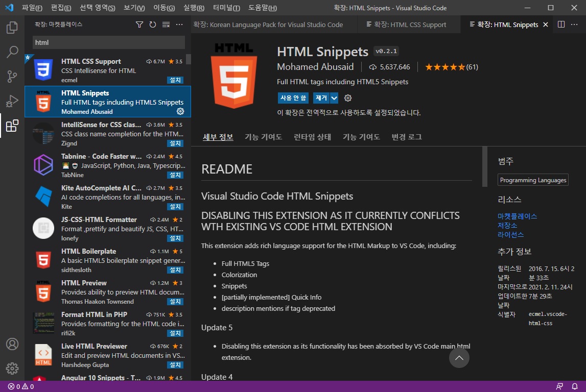Select the 세부 정보 tab
This screenshot has height=392, width=586.
(x=218, y=137)
